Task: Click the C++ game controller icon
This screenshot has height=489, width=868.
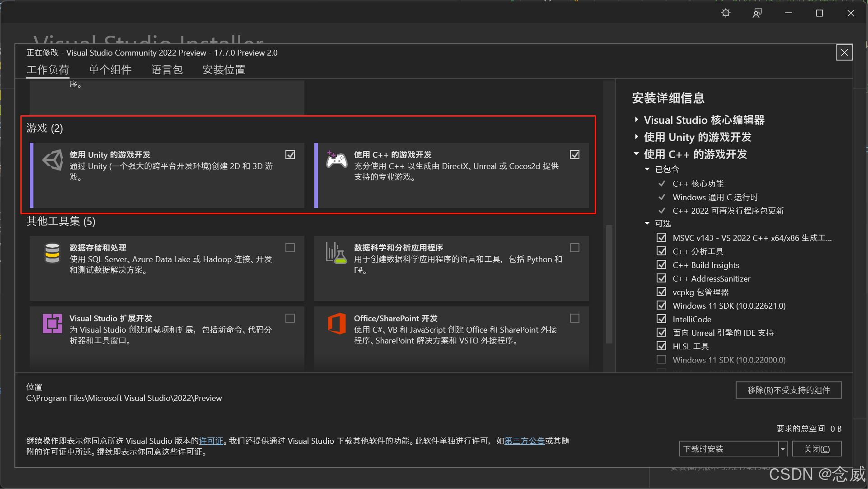Action: point(337,160)
